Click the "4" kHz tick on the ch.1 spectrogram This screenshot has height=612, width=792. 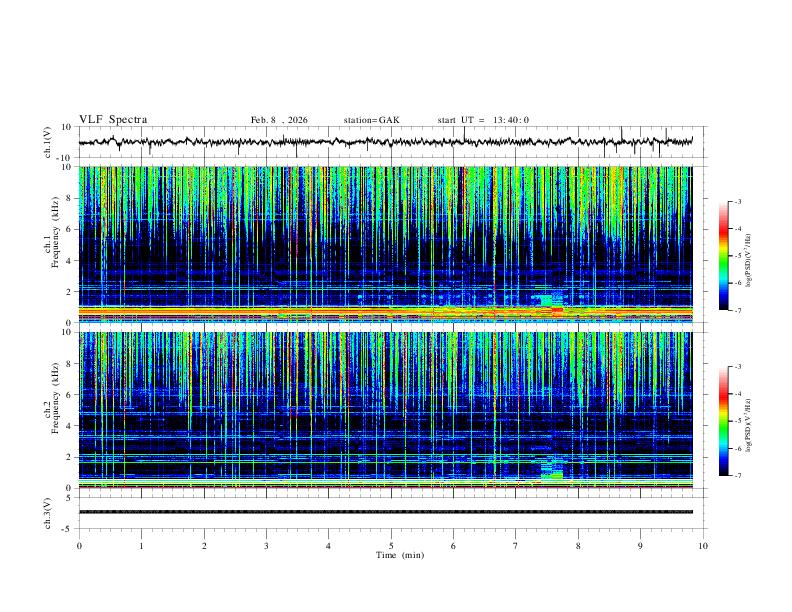point(70,261)
